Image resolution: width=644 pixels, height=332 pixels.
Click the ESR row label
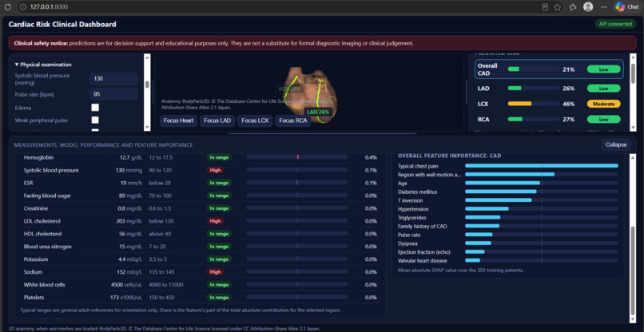click(28, 183)
